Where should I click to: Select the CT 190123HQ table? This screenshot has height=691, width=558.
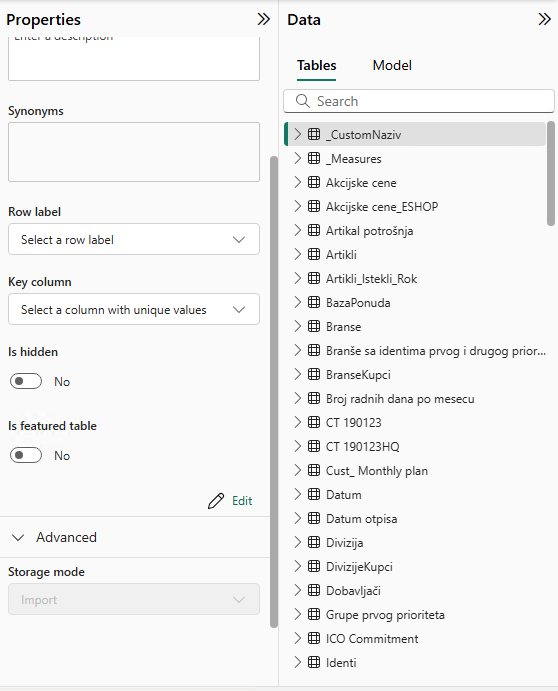362,447
